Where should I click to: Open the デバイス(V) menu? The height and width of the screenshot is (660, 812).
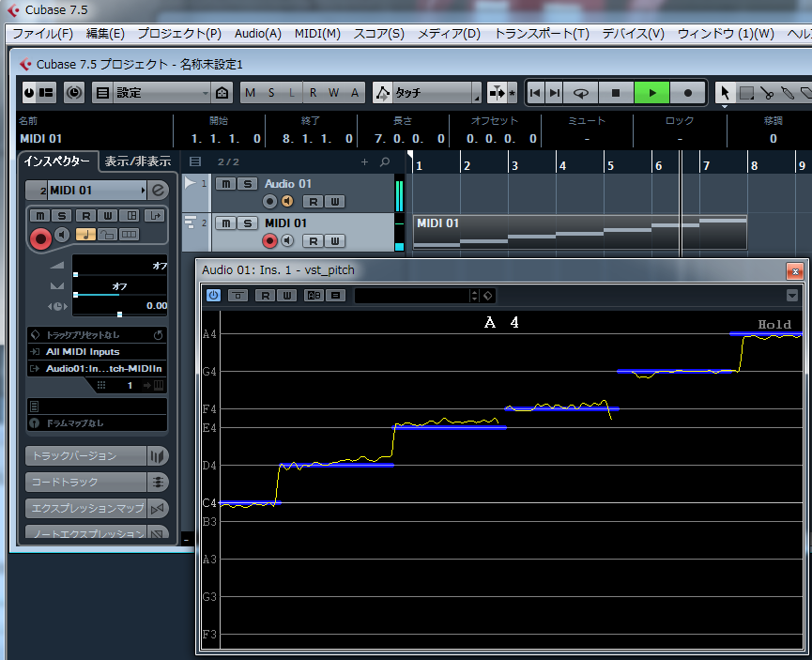click(x=633, y=34)
